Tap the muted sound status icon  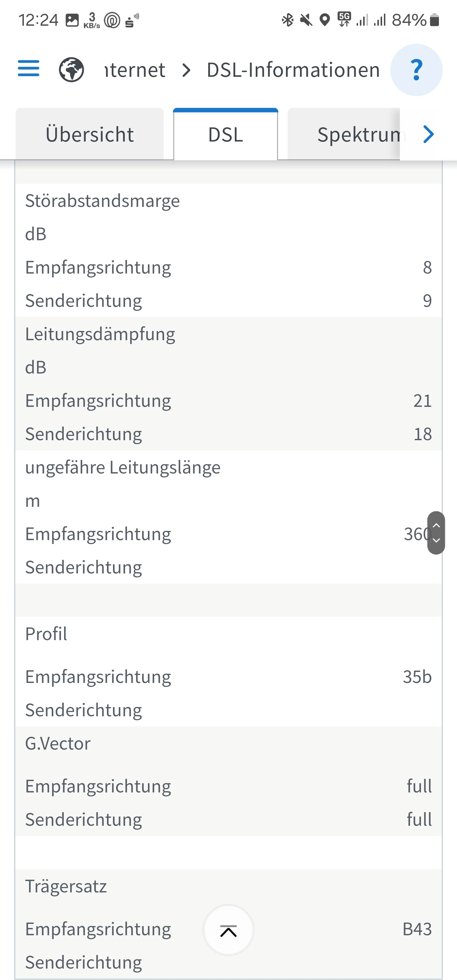306,20
